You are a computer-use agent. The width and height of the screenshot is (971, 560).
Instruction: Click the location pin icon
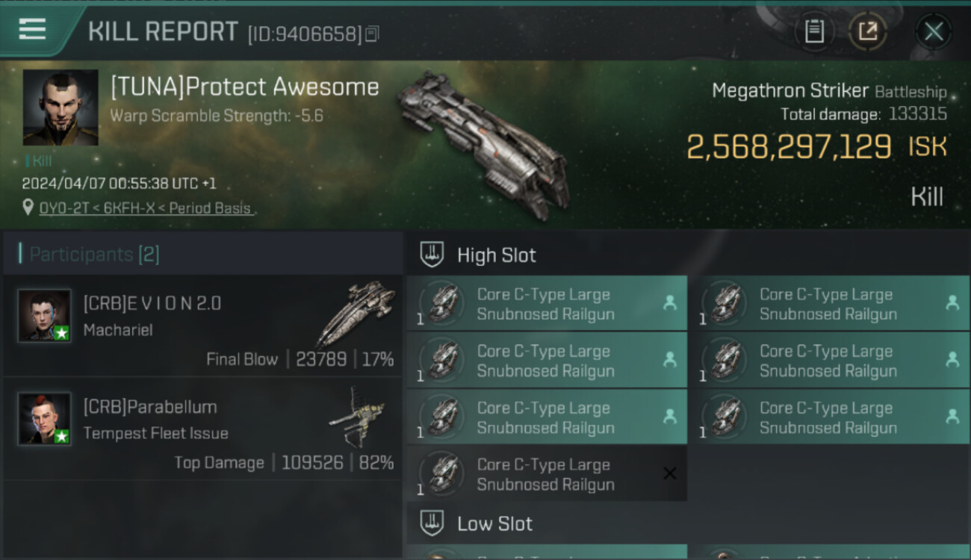28,208
